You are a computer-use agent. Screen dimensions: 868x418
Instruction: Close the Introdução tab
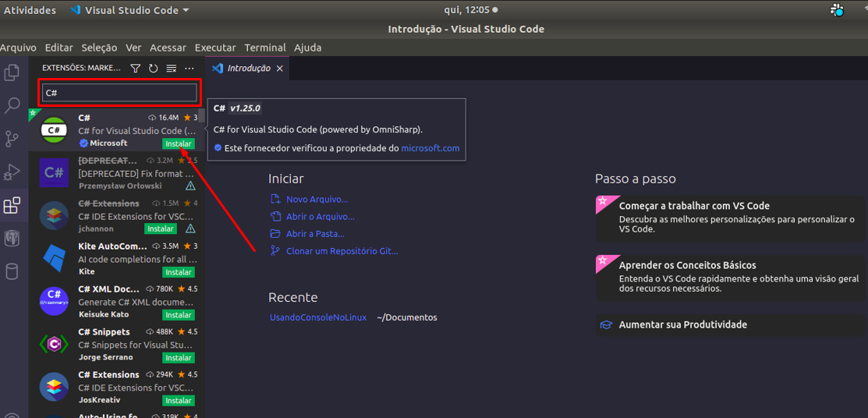tap(279, 69)
